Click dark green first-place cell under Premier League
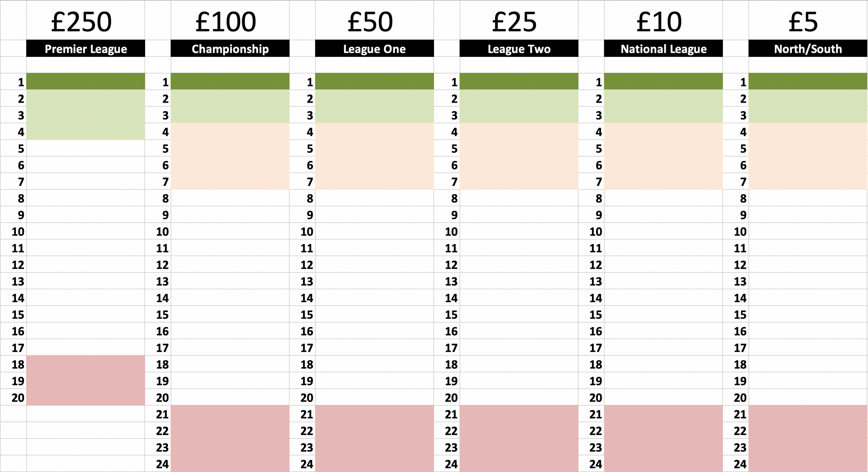The width and height of the screenshot is (868, 472). (x=85, y=81)
